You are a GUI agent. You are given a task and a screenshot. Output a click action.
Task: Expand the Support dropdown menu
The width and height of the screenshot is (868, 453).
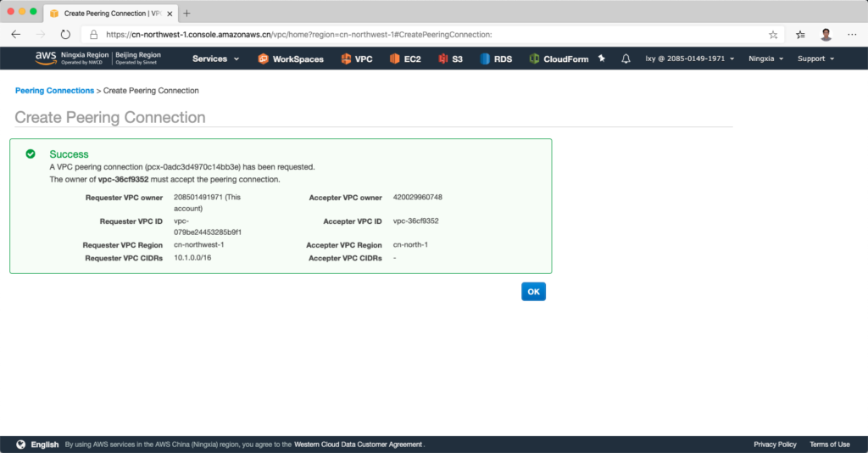point(815,59)
